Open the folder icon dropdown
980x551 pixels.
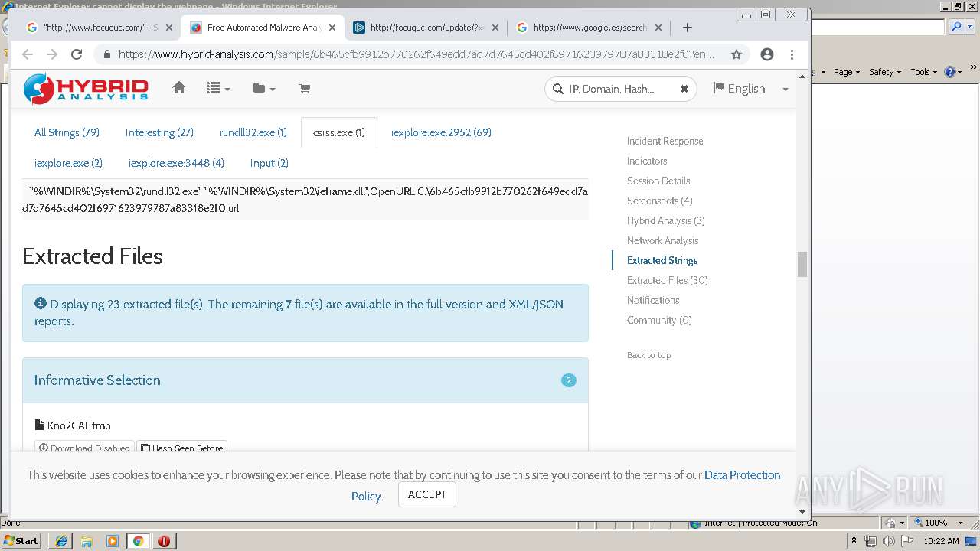[264, 89]
